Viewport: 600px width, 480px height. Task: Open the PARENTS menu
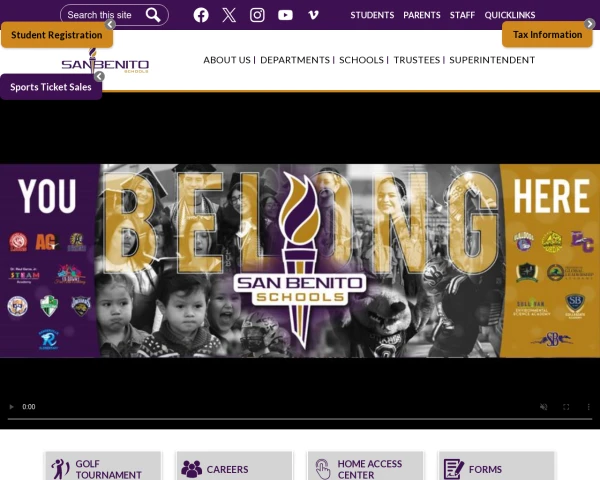pos(422,15)
